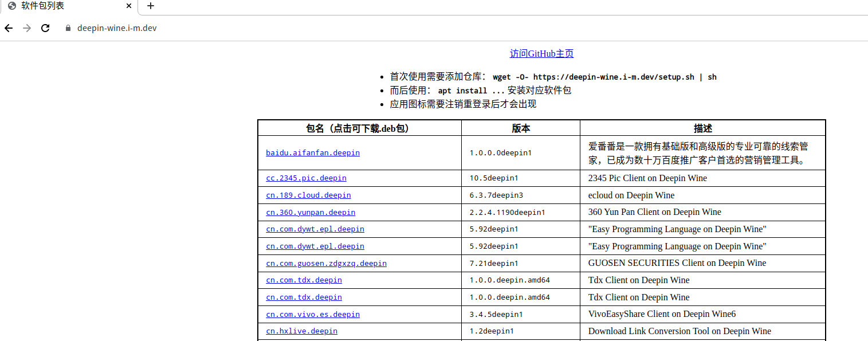Download baidu.aifanfan.deepin package
This screenshot has height=341, width=868.
pos(313,153)
